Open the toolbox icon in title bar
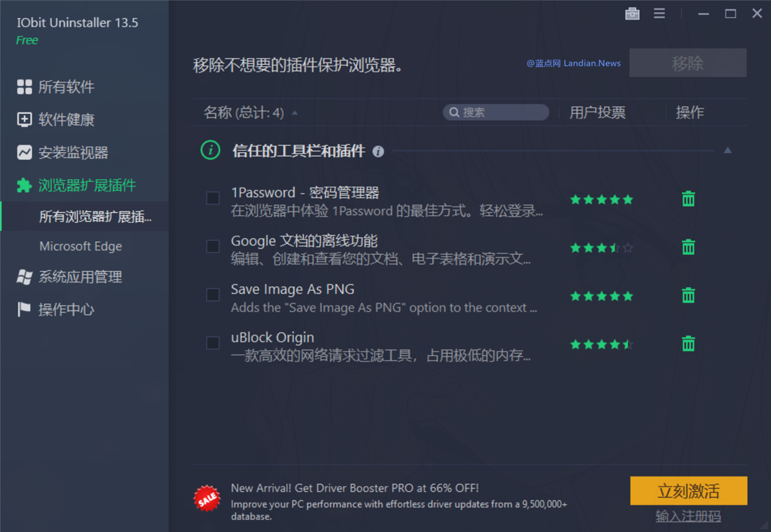The height and width of the screenshot is (532, 771). tap(632, 13)
